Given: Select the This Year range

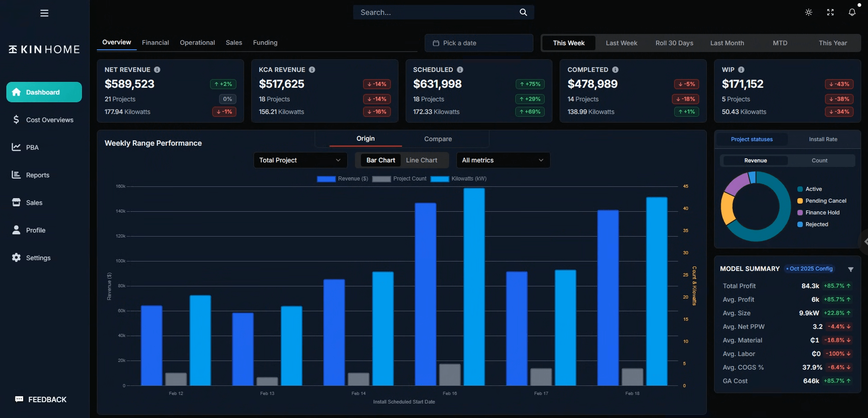Looking at the screenshot, I should point(833,43).
